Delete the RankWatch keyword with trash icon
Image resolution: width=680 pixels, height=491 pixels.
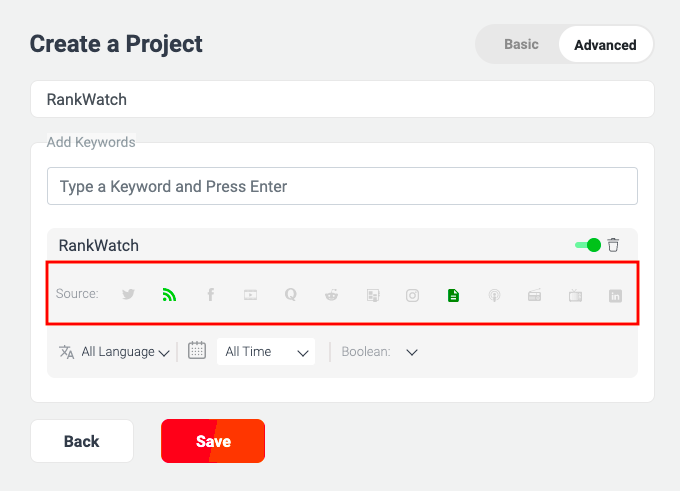[613, 245]
